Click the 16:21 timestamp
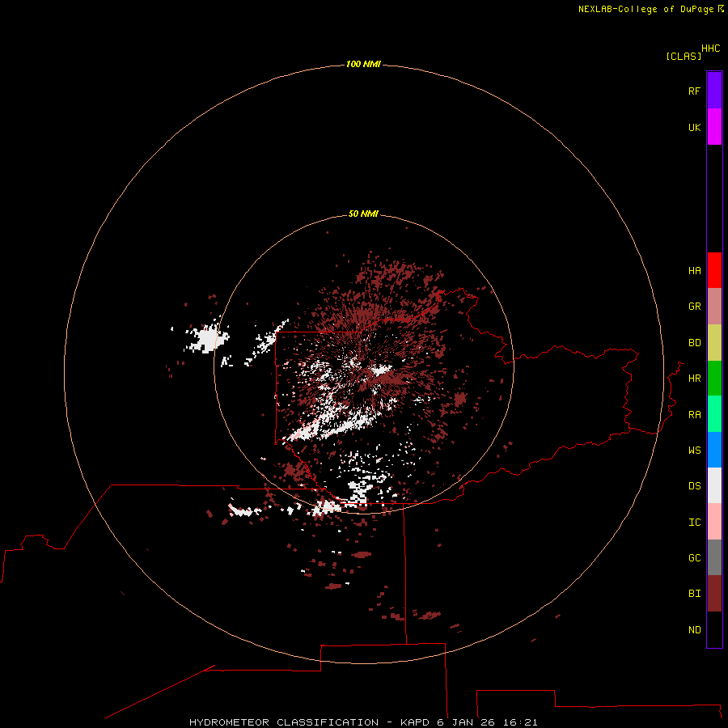The width and height of the screenshot is (728, 728). pyautogui.click(x=520, y=722)
